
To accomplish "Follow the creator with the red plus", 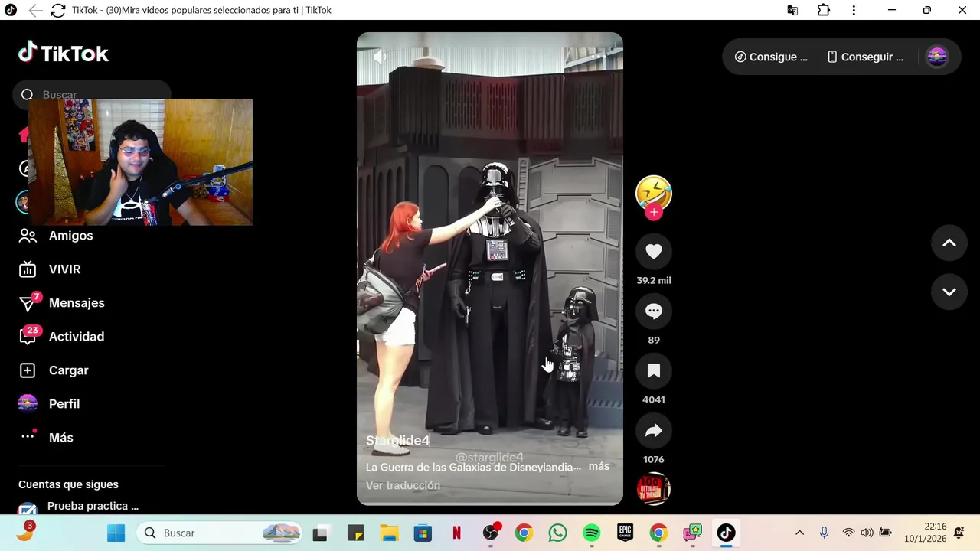I will pos(654,212).
